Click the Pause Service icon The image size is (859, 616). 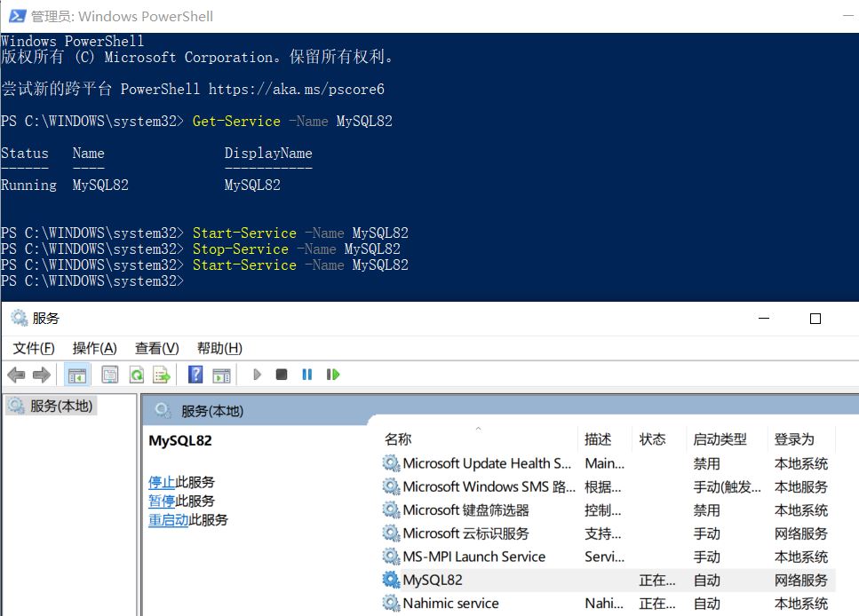pyautogui.click(x=306, y=375)
